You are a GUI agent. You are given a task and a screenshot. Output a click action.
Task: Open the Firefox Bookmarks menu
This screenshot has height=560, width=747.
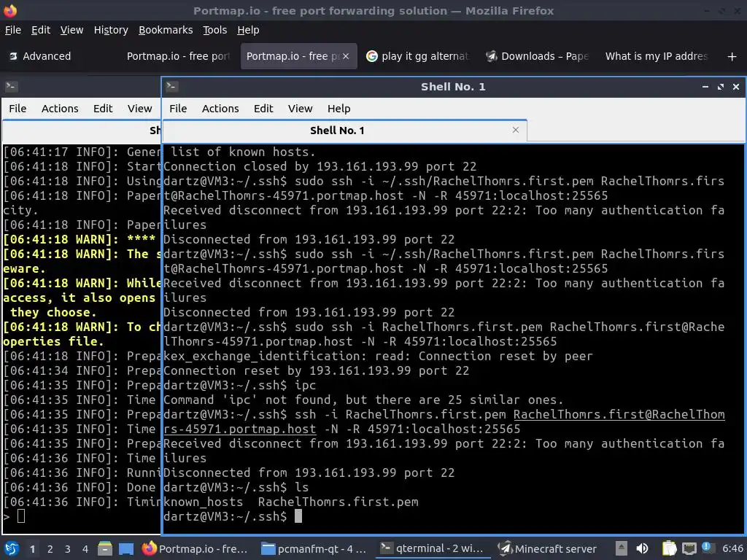pyautogui.click(x=166, y=30)
